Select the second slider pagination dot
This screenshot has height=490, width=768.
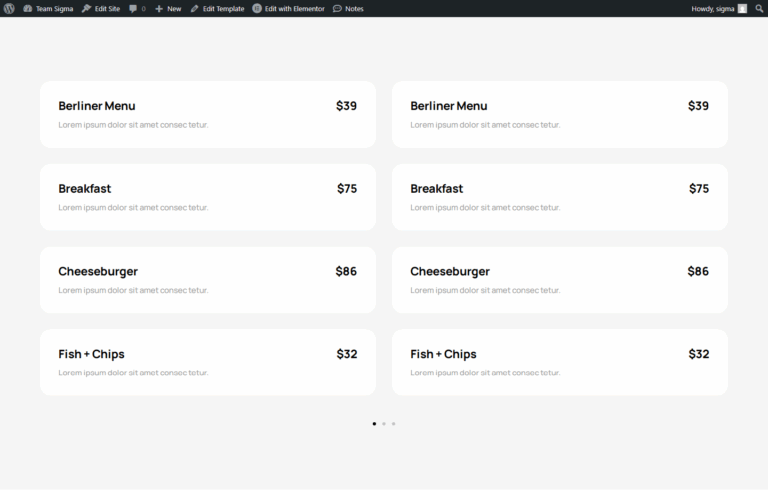tap(384, 424)
